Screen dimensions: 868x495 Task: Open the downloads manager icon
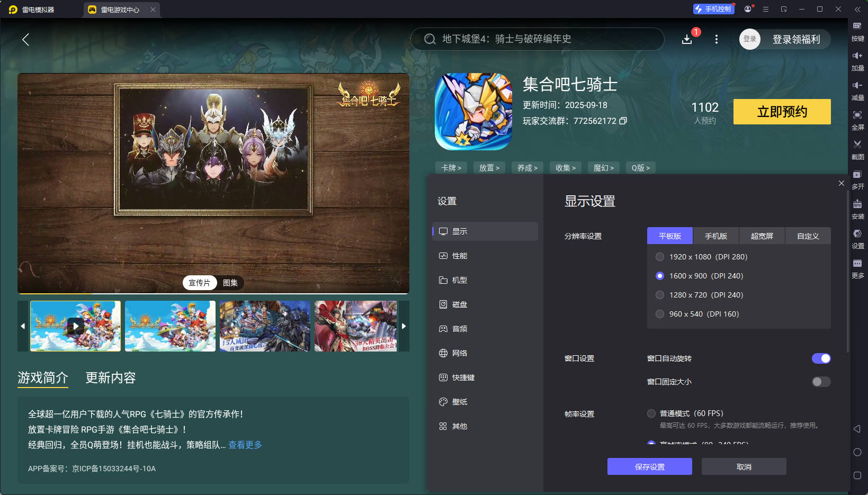click(687, 39)
